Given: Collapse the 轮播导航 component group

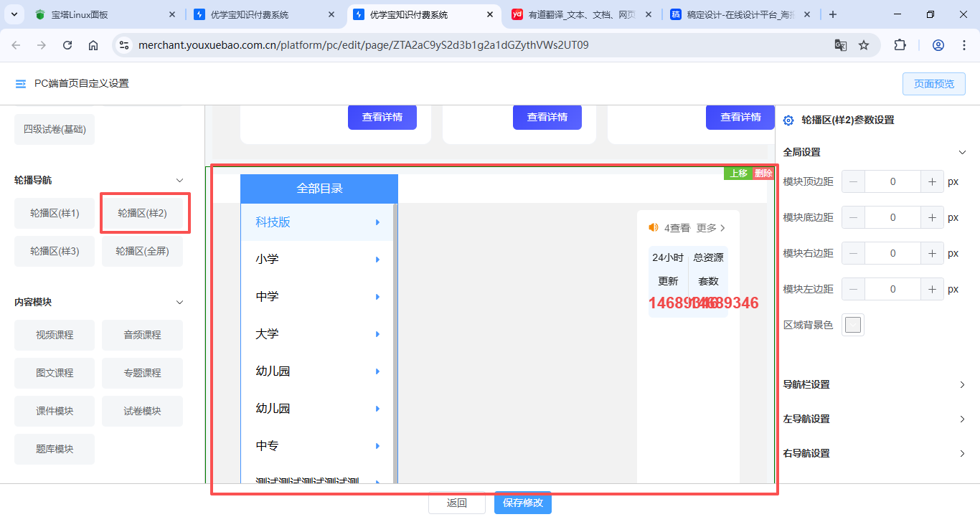Looking at the screenshot, I should (180, 181).
